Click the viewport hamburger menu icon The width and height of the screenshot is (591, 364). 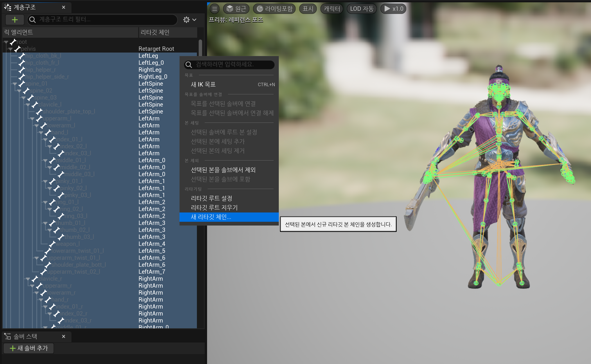(215, 9)
